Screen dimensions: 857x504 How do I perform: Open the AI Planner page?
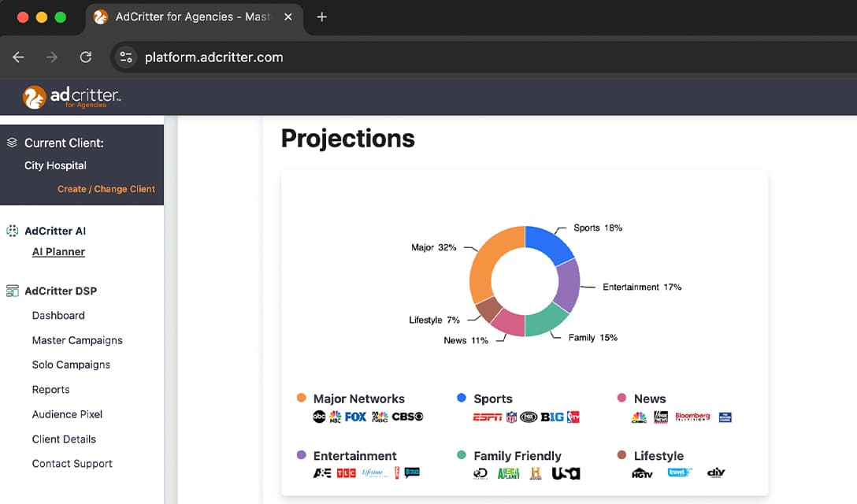[58, 252]
